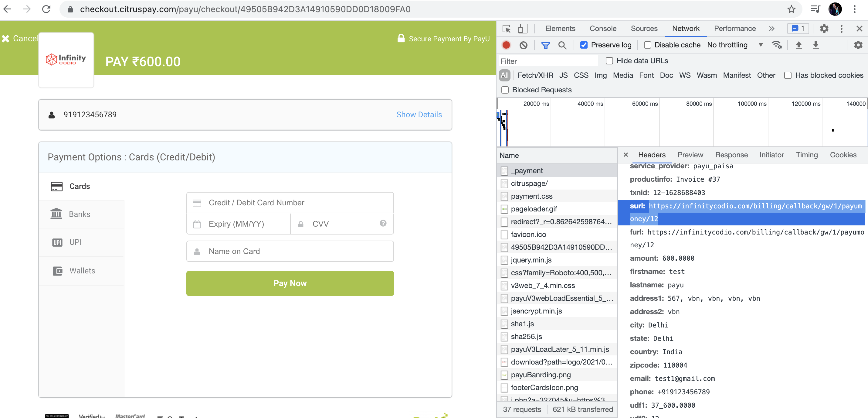868x418 pixels.
Task: Click the browser forward arrow
Action: (27, 9)
